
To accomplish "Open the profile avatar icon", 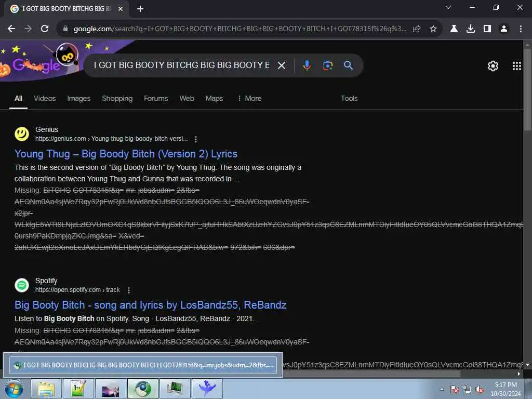I will pos(504,29).
